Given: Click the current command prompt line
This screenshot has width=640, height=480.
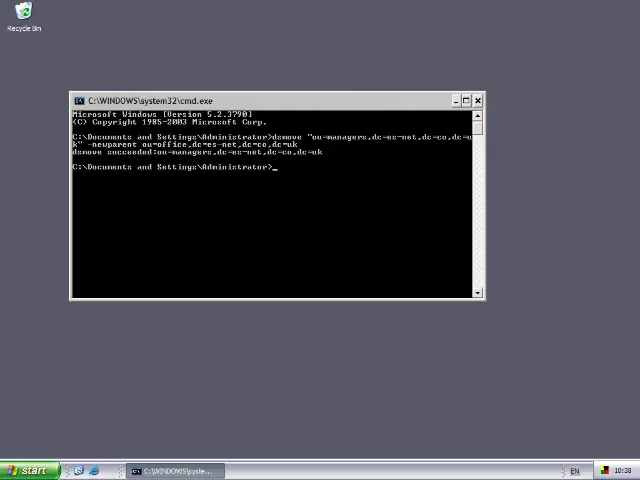Looking at the screenshot, I should pyautogui.click(x=174, y=167).
